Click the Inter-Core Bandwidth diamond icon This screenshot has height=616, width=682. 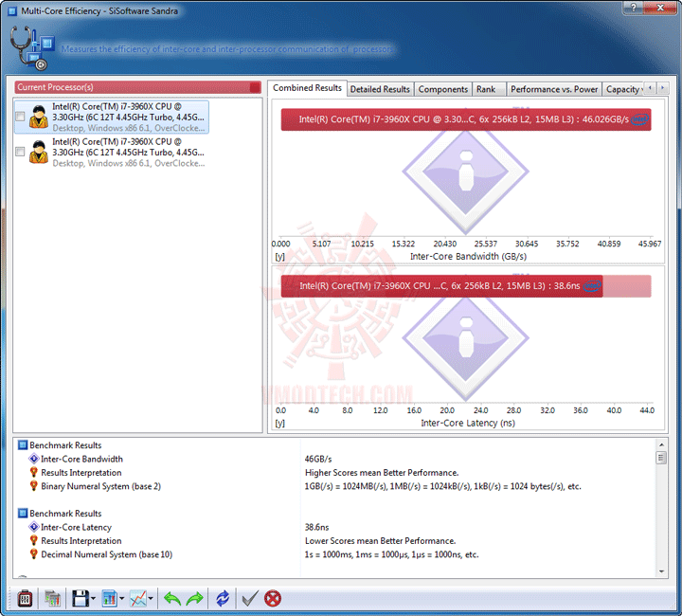point(33,459)
